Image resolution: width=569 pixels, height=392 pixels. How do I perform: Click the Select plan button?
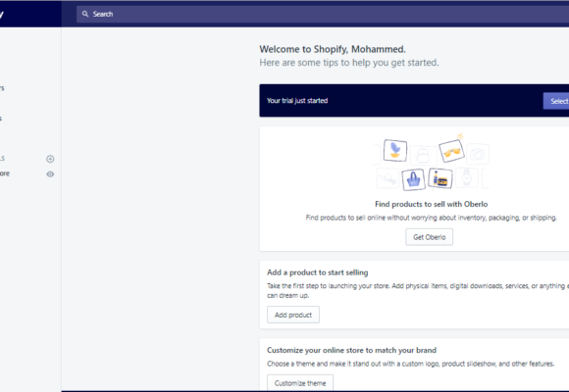556,101
